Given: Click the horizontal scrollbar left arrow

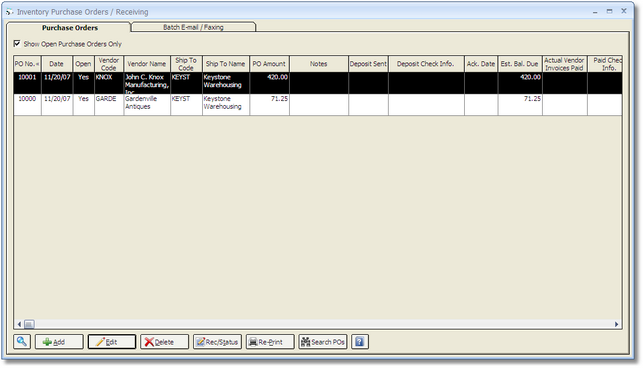Looking at the screenshot, I should (x=19, y=324).
